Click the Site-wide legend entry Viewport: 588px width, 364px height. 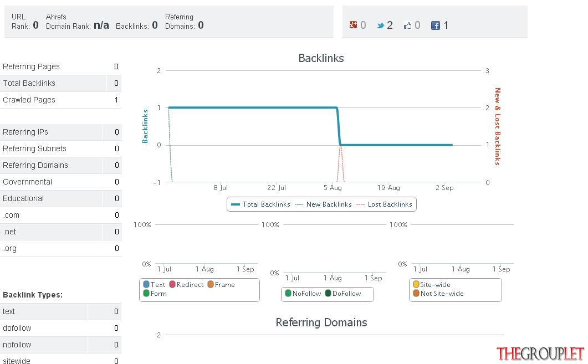432,285
